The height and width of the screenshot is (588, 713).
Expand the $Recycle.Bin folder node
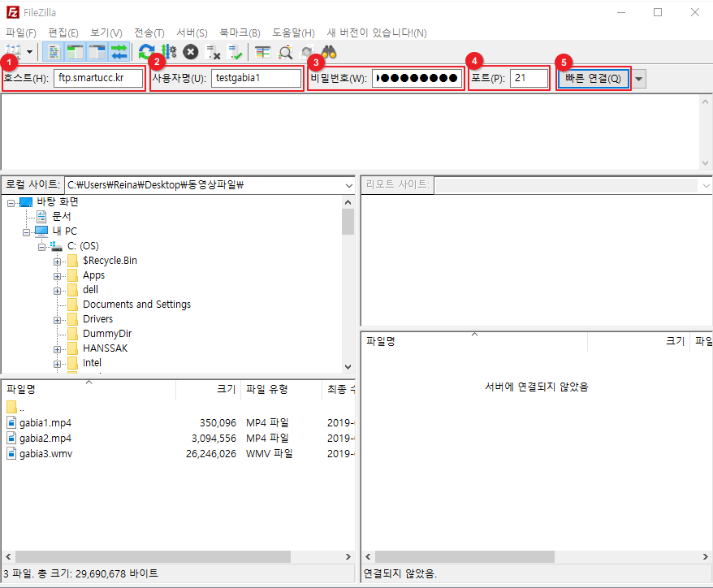[58, 262]
